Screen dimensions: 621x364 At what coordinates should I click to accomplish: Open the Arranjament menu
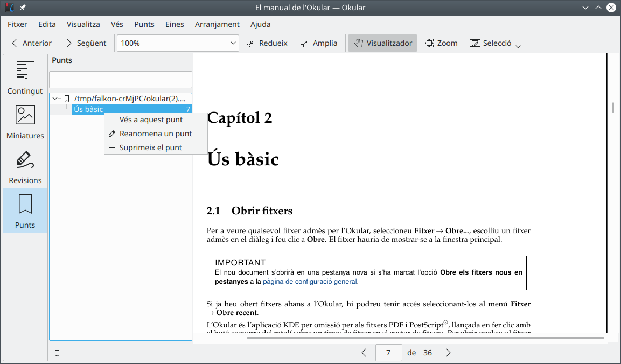coord(217,24)
